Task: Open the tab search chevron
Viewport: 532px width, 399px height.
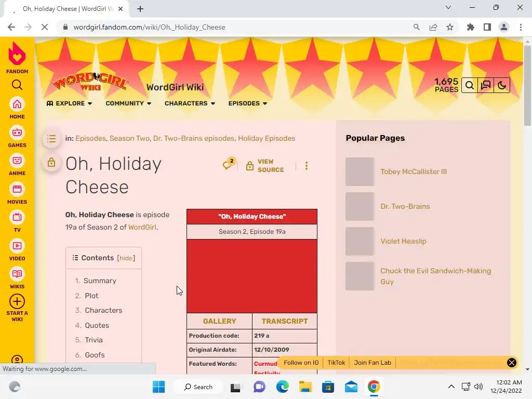Action: [448, 7]
